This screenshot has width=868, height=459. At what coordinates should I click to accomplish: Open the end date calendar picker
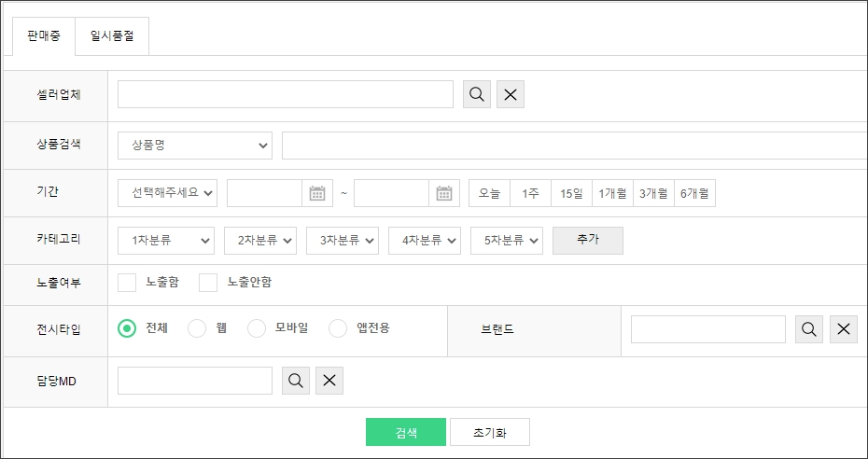coord(444,193)
